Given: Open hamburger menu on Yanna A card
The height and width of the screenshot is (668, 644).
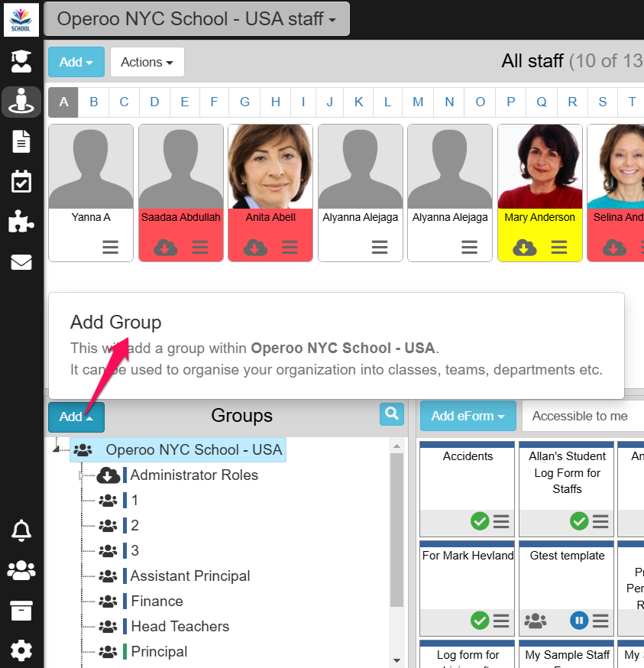Looking at the screenshot, I should point(110,247).
